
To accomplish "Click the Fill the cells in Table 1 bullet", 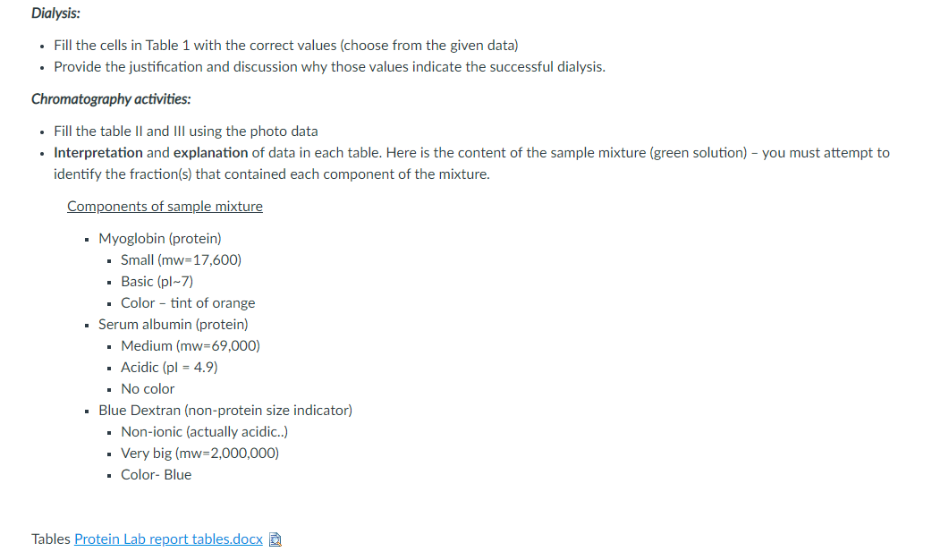I will point(285,46).
